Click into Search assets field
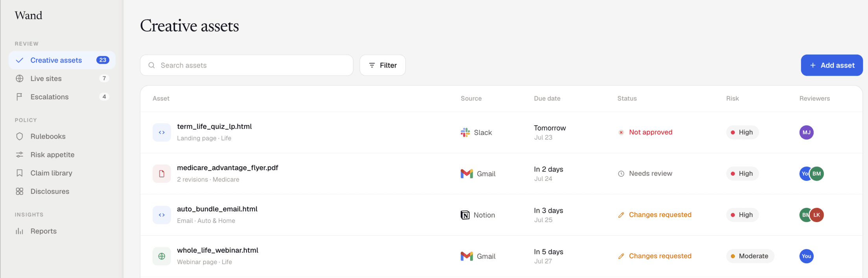 [246, 65]
